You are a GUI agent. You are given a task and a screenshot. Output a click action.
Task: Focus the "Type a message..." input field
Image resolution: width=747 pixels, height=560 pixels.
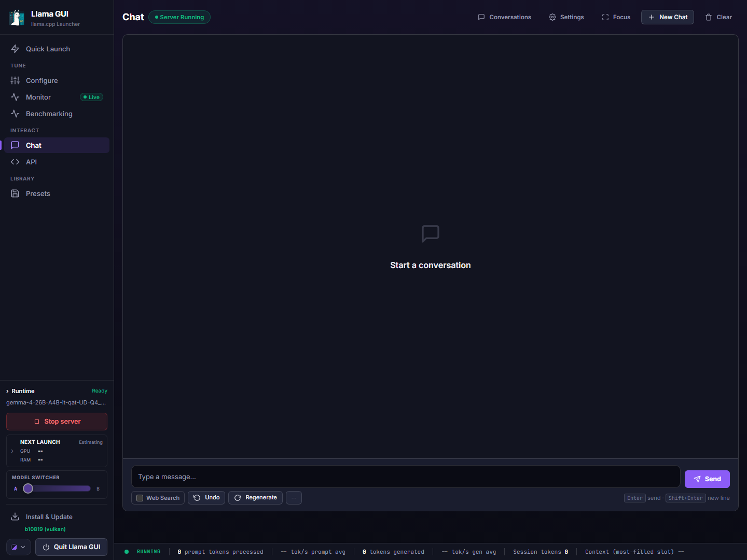pos(406,477)
